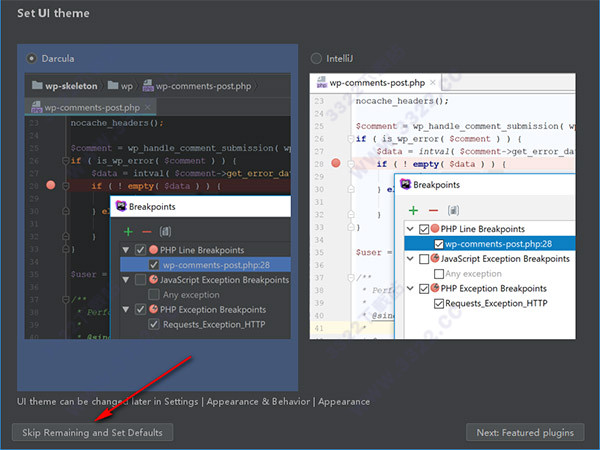Click PHP Exception Breakpoints icon in Darcula
The width and height of the screenshot is (600, 450).
(x=153, y=309)
